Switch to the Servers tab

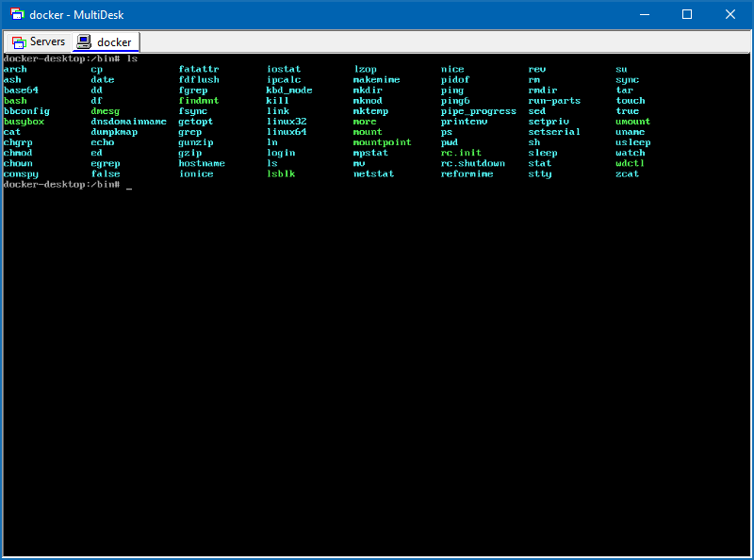point(38,42)
